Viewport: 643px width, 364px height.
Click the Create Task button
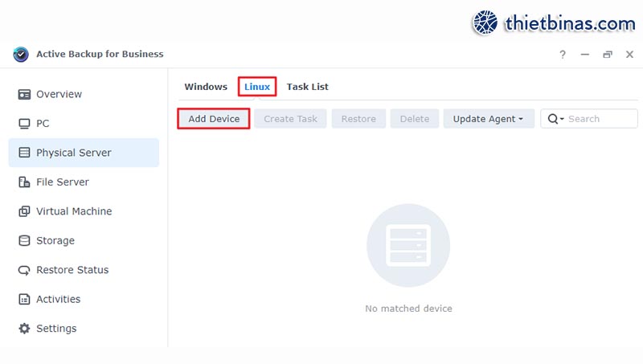coord(290,119)
